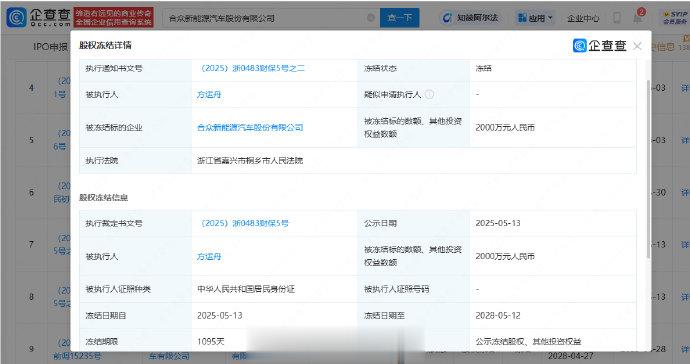Open 合众新能源汽车股份有限公司 link in dialog
This screenshot has height=364, width=690.
click(x=250, y=128)
